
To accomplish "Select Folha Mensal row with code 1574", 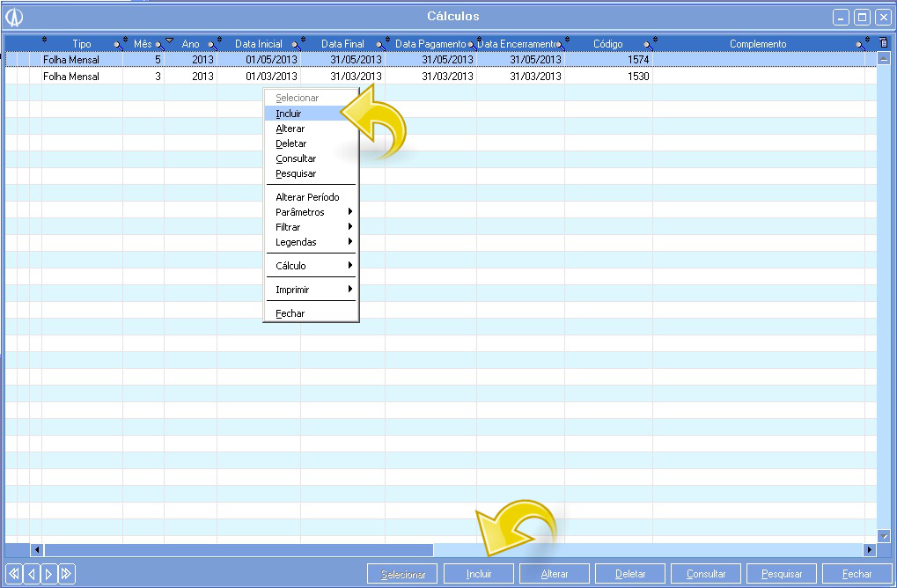I will point(440,60).
